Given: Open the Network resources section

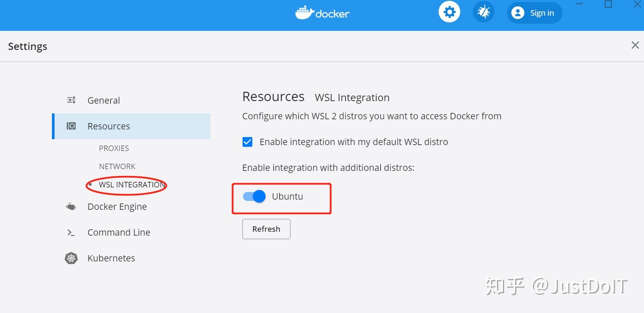Looking at the screenshot, I should (x=117, y=166).
